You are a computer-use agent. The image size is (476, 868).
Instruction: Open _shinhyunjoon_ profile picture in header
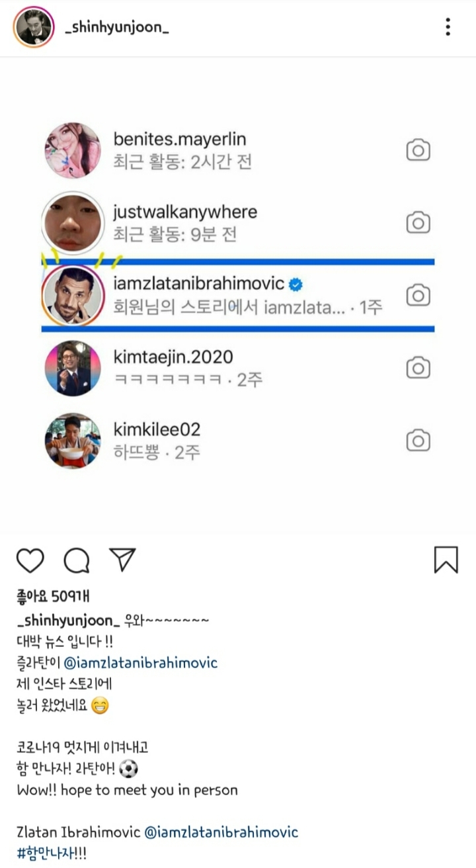(x=34, y=27)
